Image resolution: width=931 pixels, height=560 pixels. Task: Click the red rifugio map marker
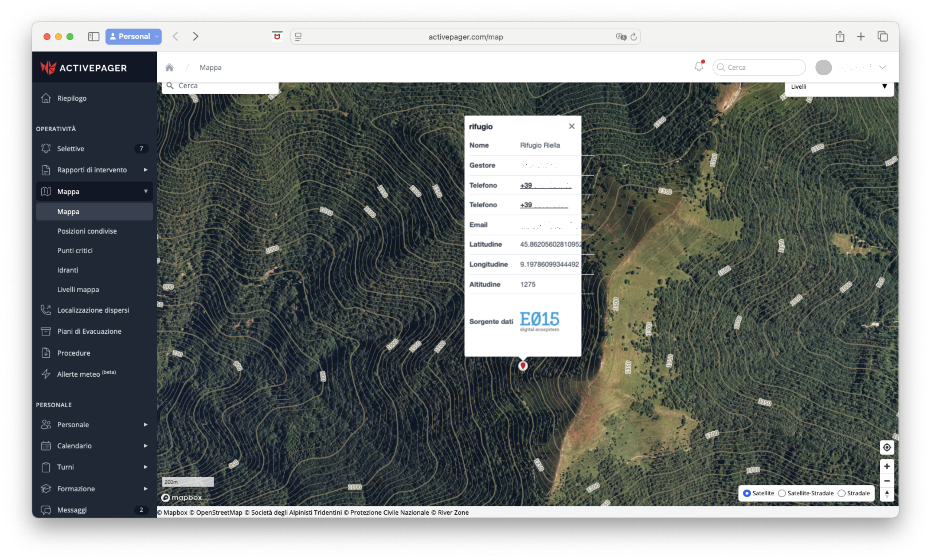tap(523, 365)
